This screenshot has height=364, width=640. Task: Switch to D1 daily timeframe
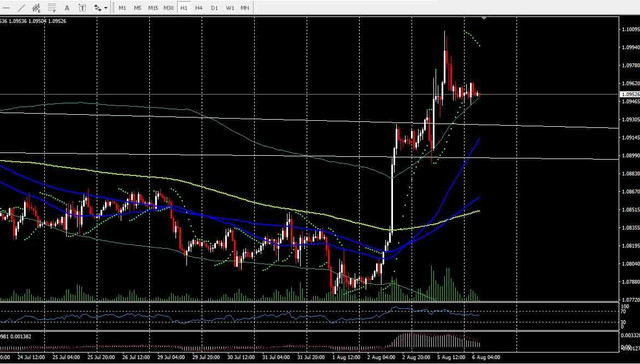[x=214, y=8]
